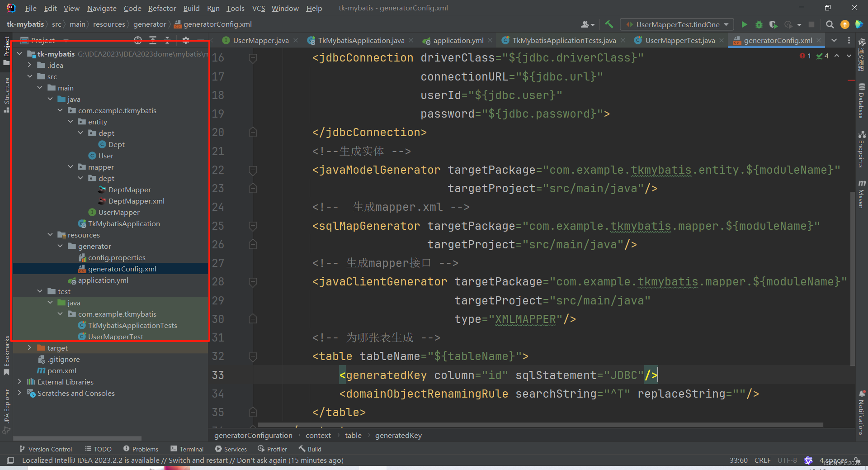
Task: Start debugging with the bug icon
Action: click(x=759, y=24)
